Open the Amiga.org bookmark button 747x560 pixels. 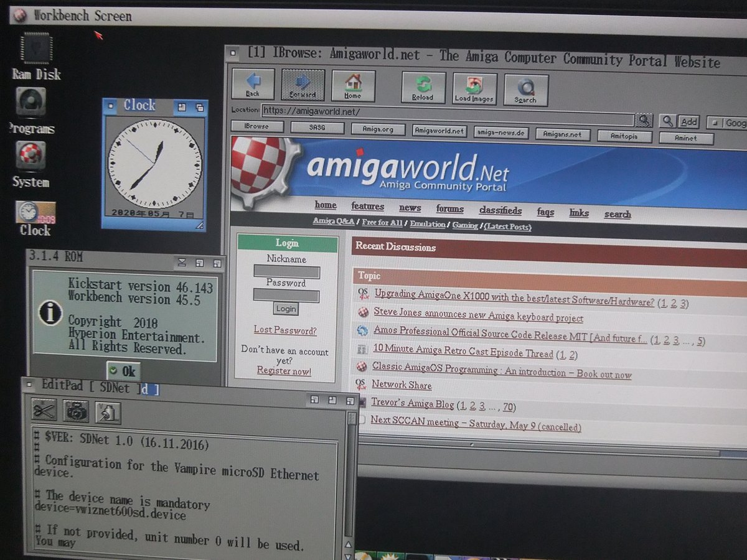pyautogui.click(x=378, y=129)
